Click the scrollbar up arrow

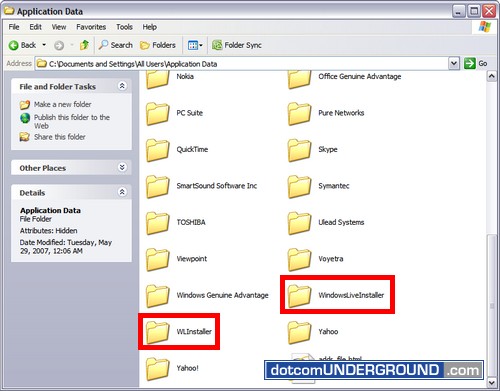pos(492,76)
